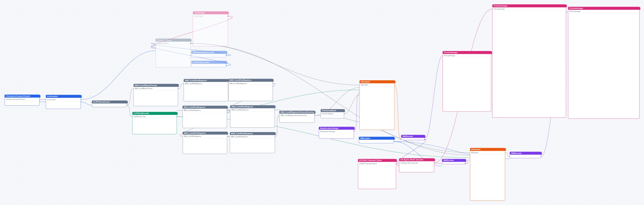The width and height of the screenshot is (644, 205).
Task: Select the IPAdapterApply node header
Action: pyautogui.click(x=173, y=40)
